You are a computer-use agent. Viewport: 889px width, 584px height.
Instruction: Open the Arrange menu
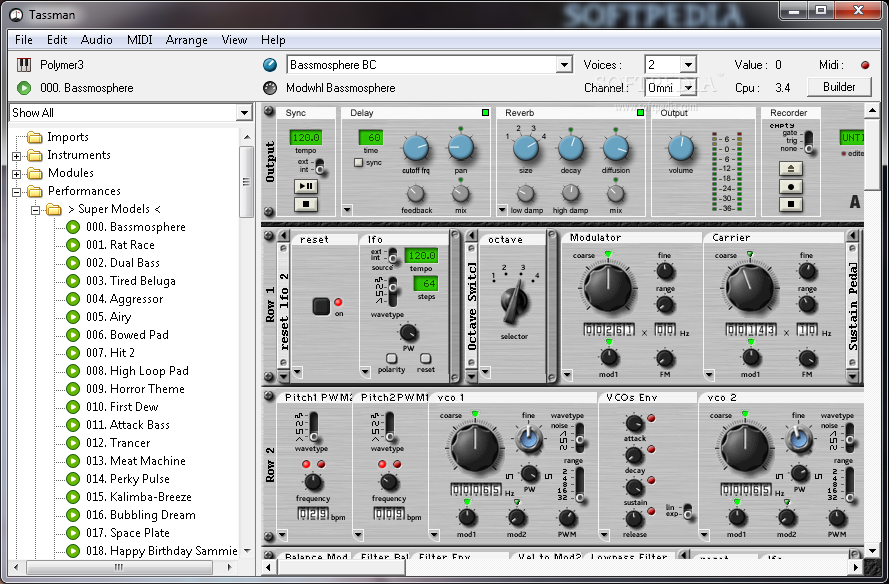[x=187, y=40]
